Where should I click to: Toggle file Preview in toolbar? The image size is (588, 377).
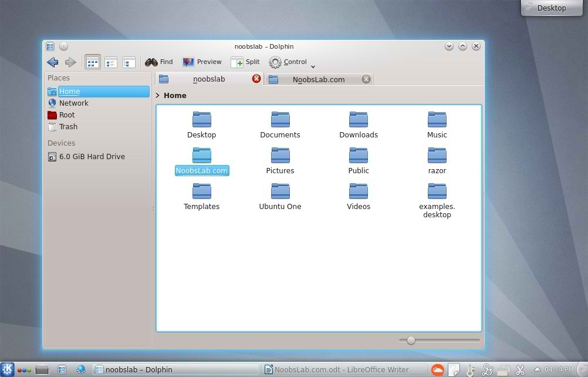[202, 62]
